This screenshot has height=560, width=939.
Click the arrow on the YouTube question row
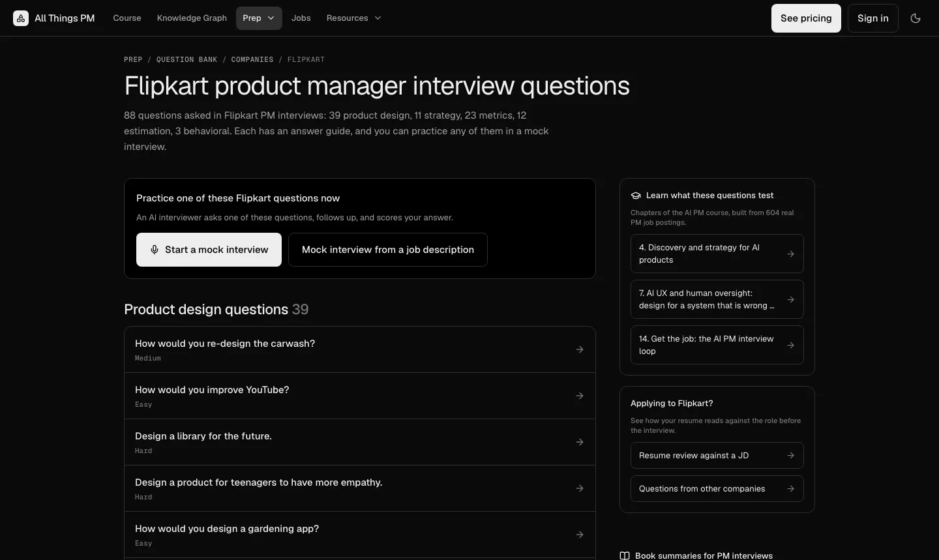pyautogui.click(x=580, y=396)
